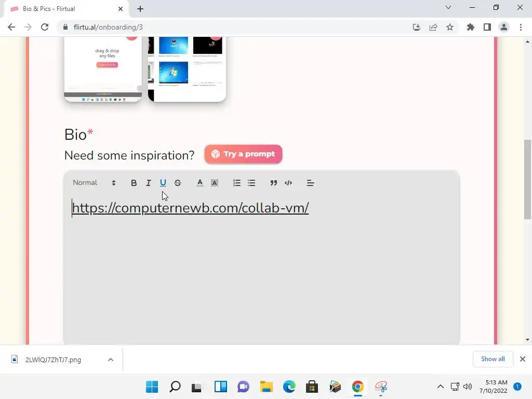The image size is (532, 399).
Task: Bookmark this tab with the star
Action: point(450,27)
